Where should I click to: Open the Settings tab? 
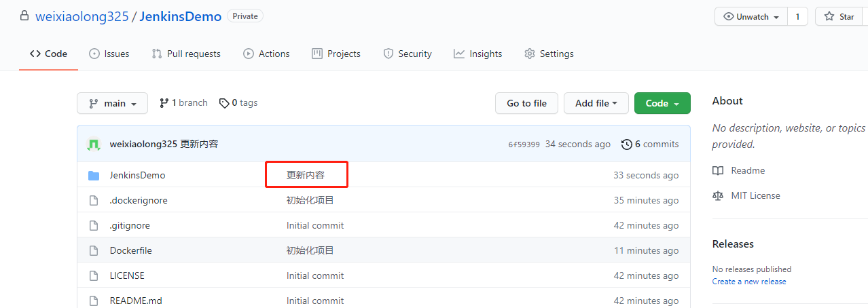tap(549, 54)
